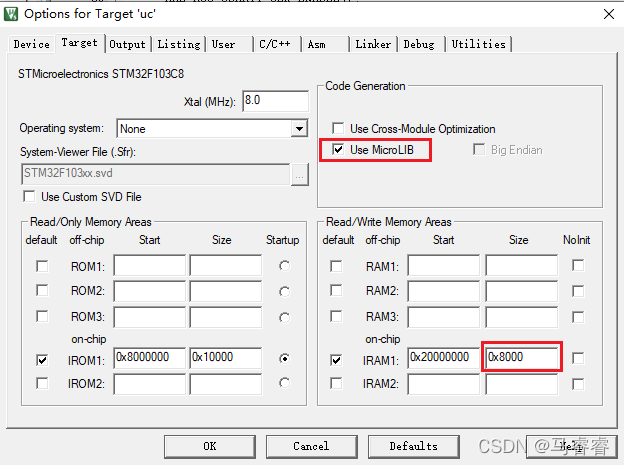
Task: Check the RAM3 default checkbox
Action: [x=336, y=317]
